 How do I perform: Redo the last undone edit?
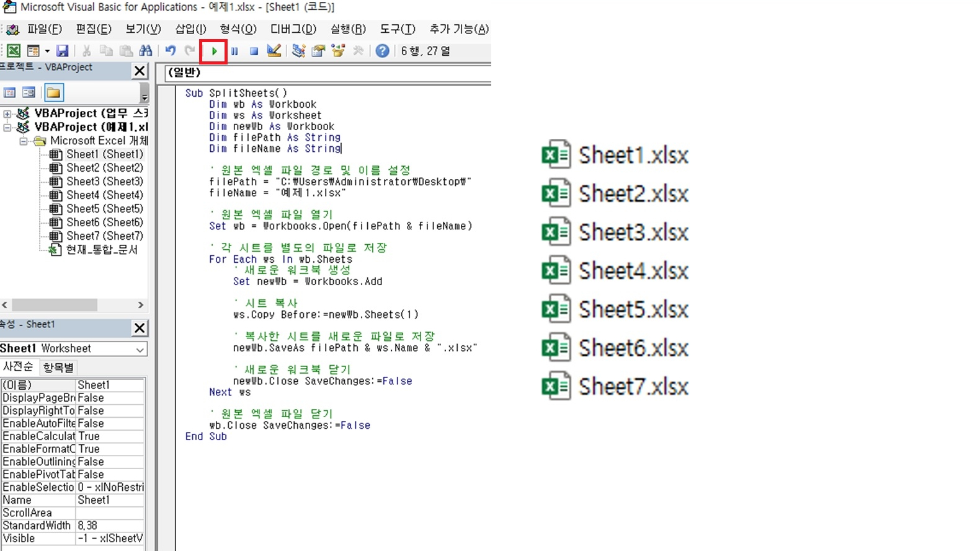click(x=190, y=51)
